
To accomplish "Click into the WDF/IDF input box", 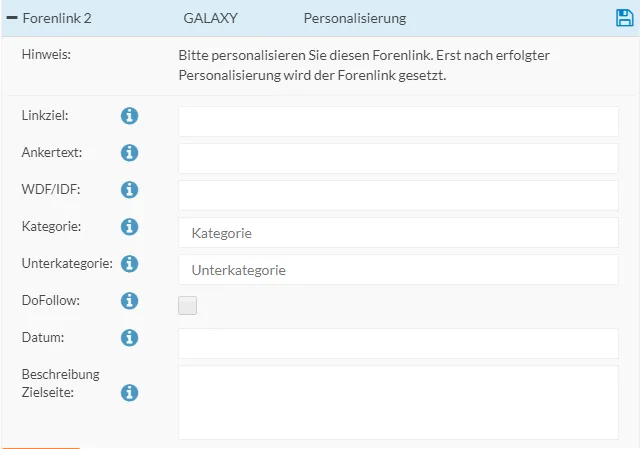I will [x=398, y=195].
